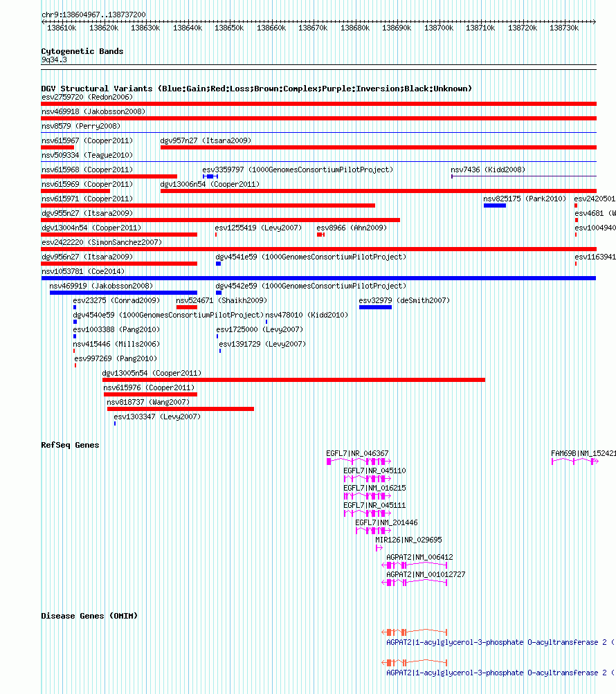Screen dimensions: 616x694
Task: Click nsv615967 (Cooper2011) variant label
Action: coord(87,140)
